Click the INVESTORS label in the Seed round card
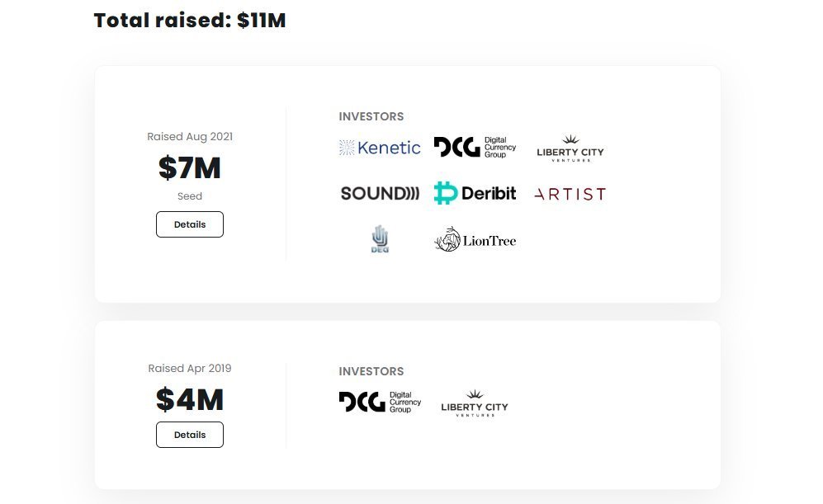 click(371, 116)
